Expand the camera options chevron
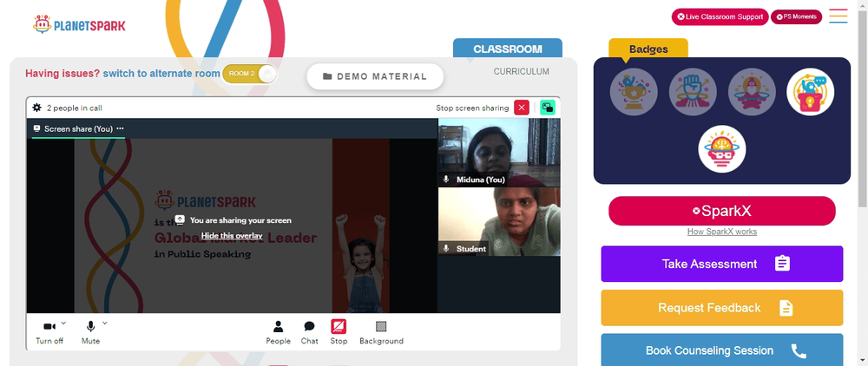Image resolution: width=868 pixels, height=366 pixels. tap(63, 323)
